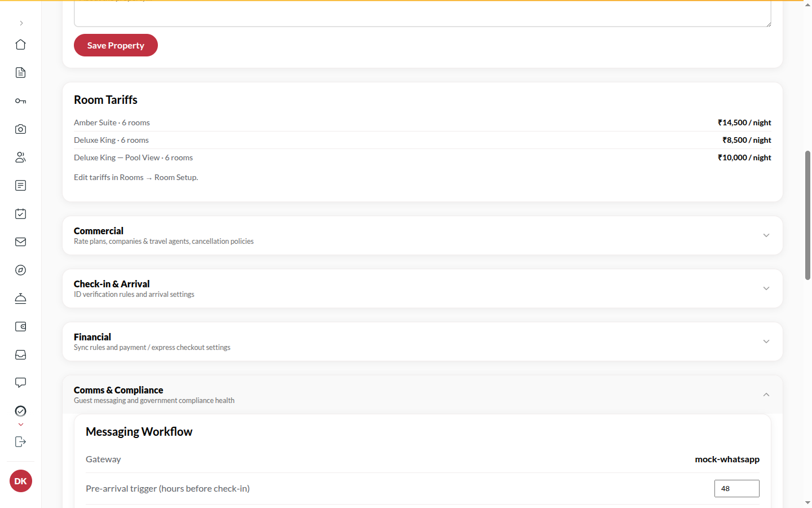Open the circled checkmark icon in sidebar
Screen dimensions: 812x508
point(21,411)
